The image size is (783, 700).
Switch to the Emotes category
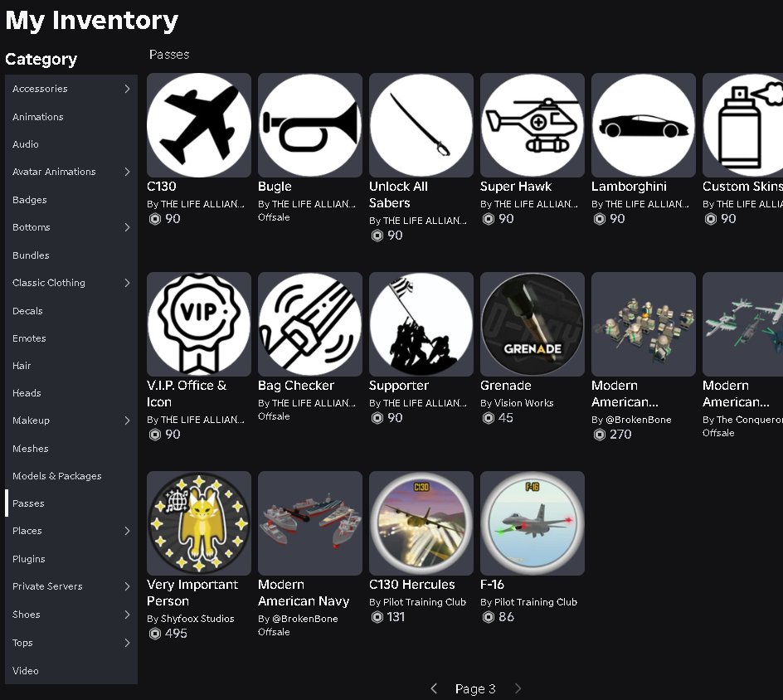pyautogui.click(x=71, y=338)
